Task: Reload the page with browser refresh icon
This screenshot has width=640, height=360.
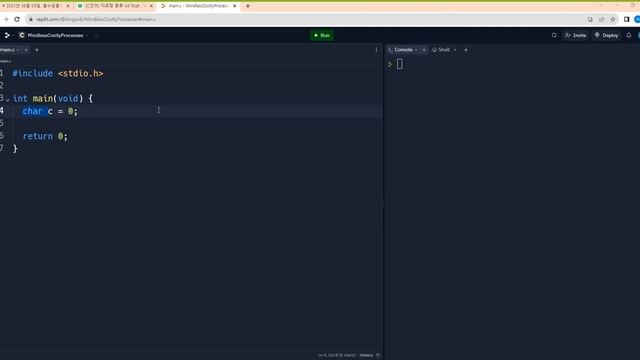Action: coord(17,19)
